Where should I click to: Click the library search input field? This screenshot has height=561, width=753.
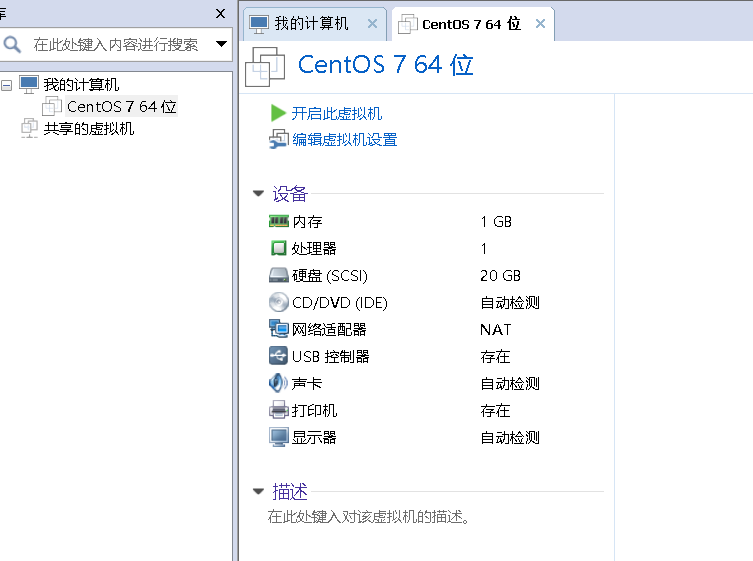[x=115, y=45]
